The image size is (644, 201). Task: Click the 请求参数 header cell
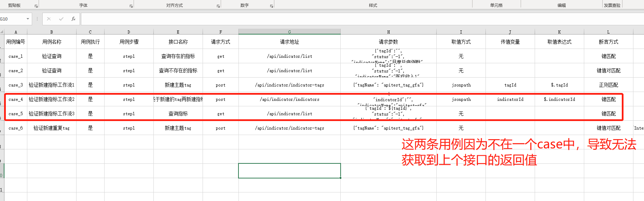pyautogui.click(x=388, y=42)
